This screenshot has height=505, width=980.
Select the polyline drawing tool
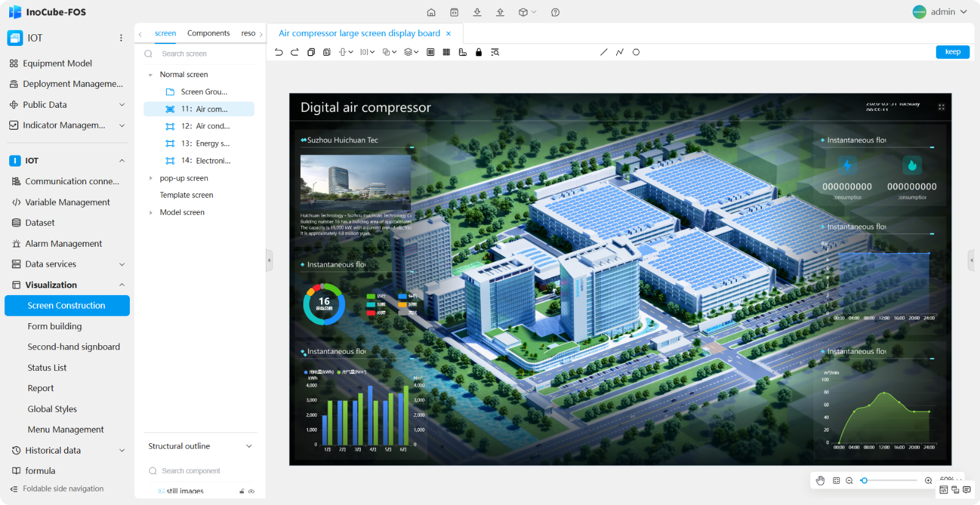620,52
